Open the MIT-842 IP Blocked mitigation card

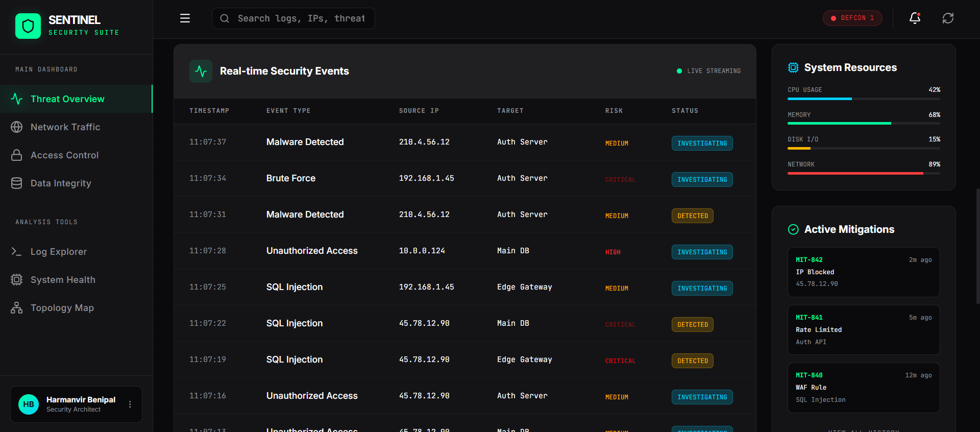(x=863, y=272)
